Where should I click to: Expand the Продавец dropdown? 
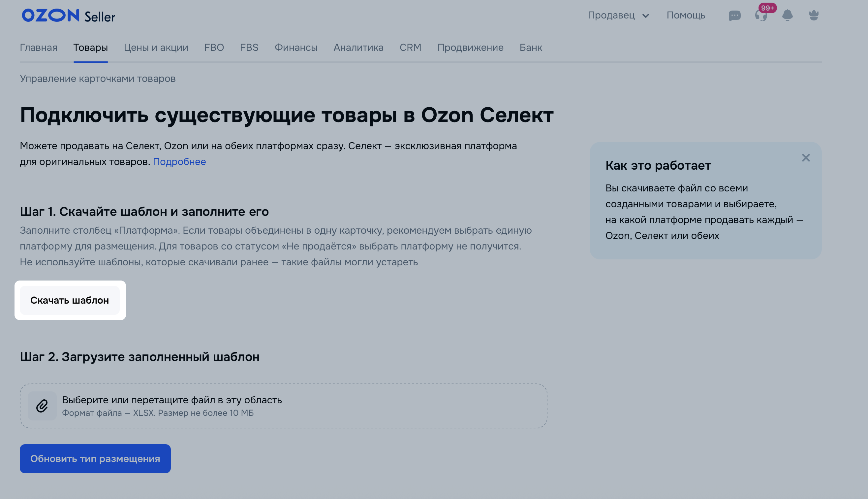point(618,16)
